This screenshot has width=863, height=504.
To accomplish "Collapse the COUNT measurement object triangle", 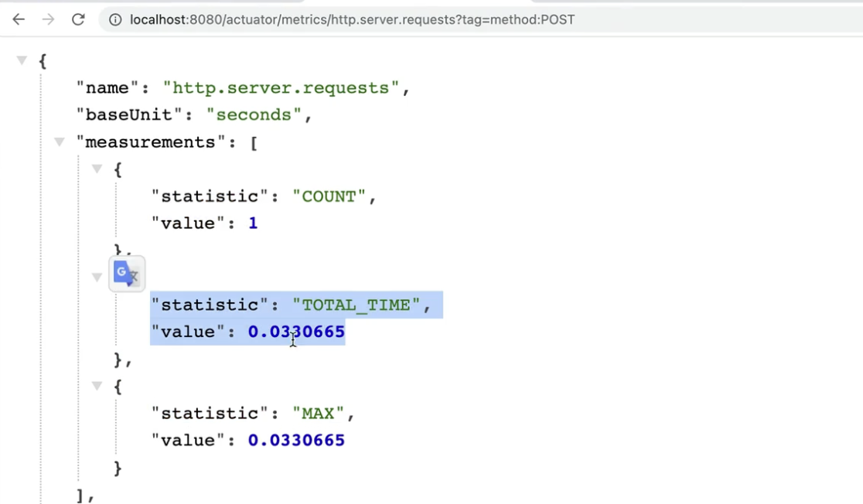I will (97, 169).
